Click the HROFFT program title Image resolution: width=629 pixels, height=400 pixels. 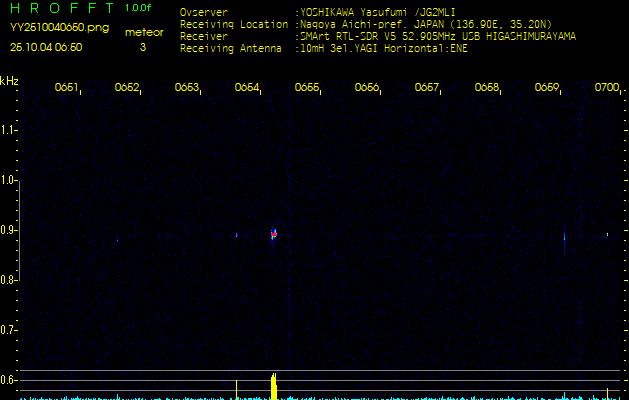[x=62, y=8]
